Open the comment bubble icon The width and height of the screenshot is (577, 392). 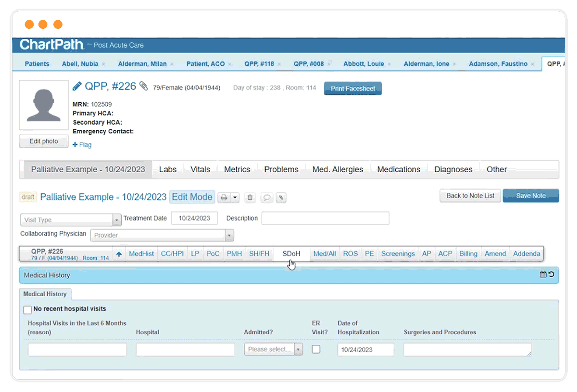tap(266, 197)
